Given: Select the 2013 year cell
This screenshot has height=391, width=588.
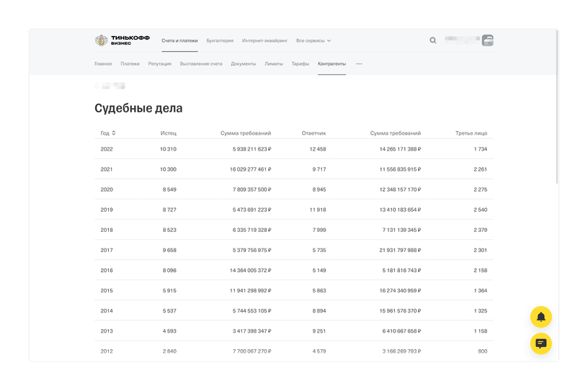Looking at the screenshot, I should [107, 331].
